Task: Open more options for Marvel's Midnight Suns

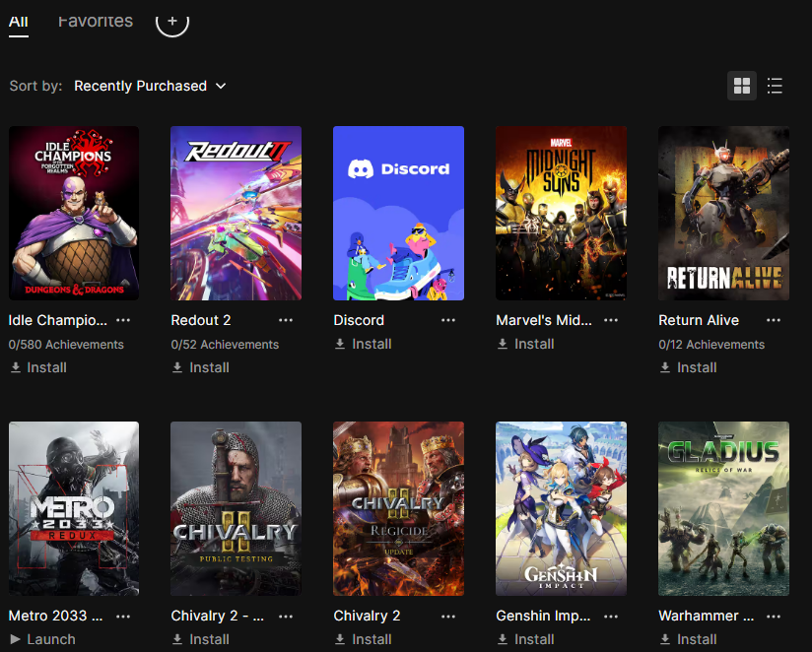Action: (611, 320)
